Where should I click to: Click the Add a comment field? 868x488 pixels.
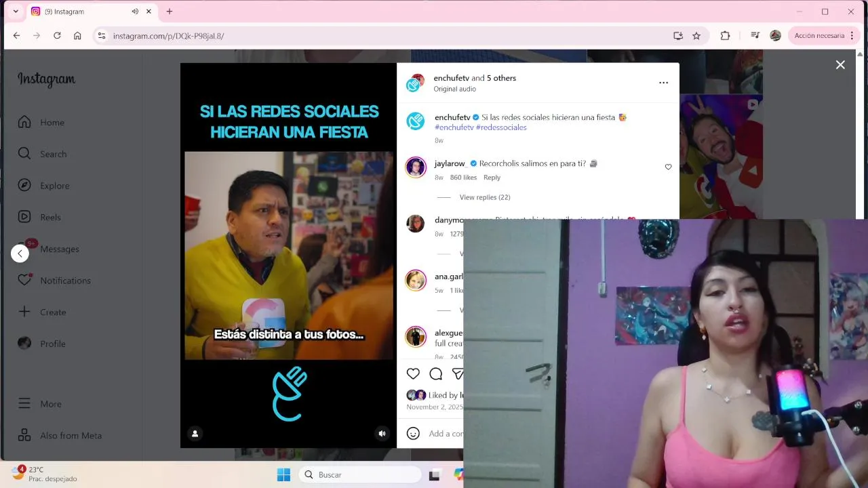coord(446,434)
